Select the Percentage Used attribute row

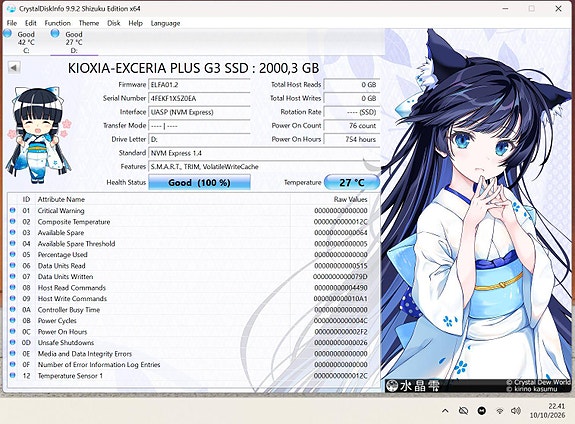click(189, 255)
